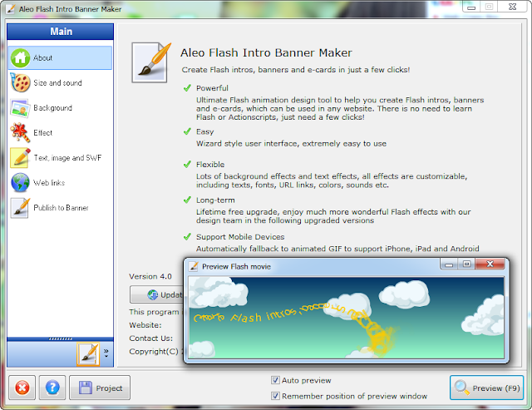This screenshot has height=410, width=532.
Task: Minimize the Preview Flash movie window
Action: (x=449, y=264)
